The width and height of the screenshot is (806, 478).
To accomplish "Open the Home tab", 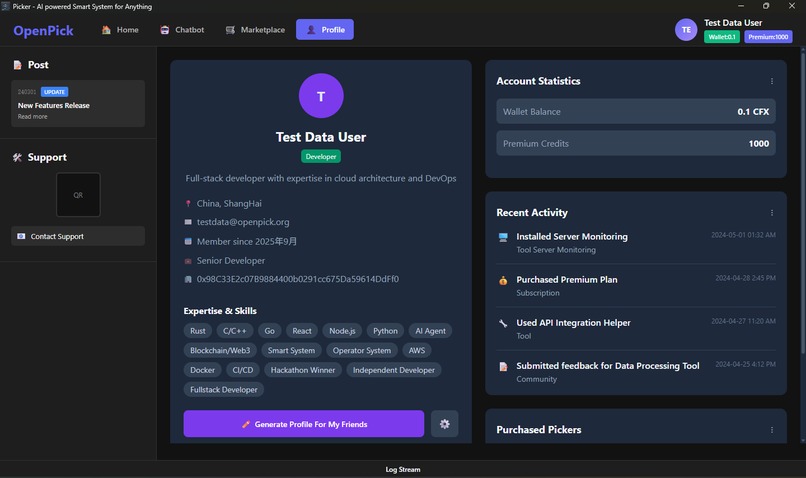I will click(120, 30).
